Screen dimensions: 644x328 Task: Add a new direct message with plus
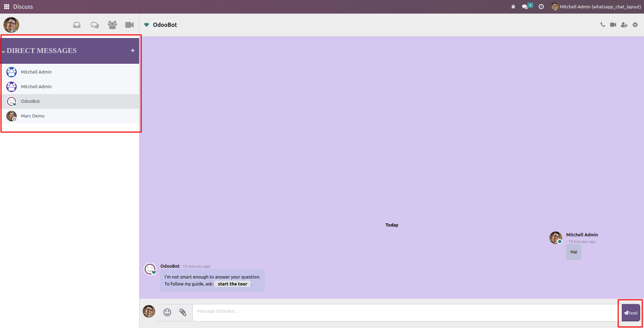[x=133, y=51]
